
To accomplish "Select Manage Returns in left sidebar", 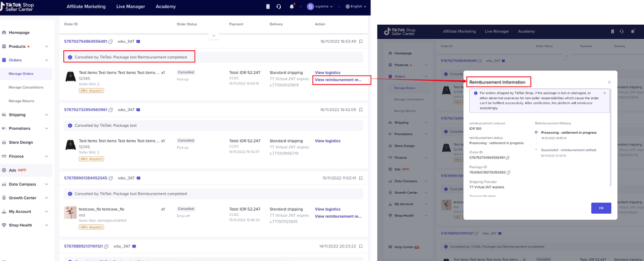I will pyautogui.click(x=22, y=101).
